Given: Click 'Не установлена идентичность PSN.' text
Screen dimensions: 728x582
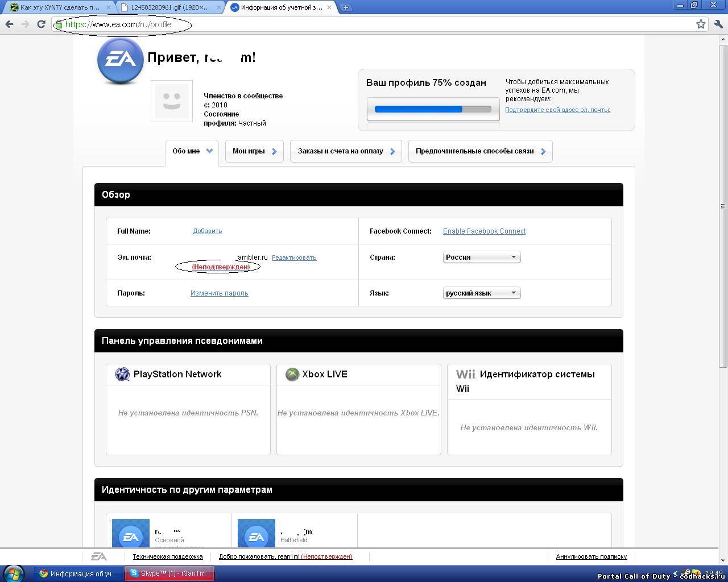Looking at the screenshot, I should [188, 413].
